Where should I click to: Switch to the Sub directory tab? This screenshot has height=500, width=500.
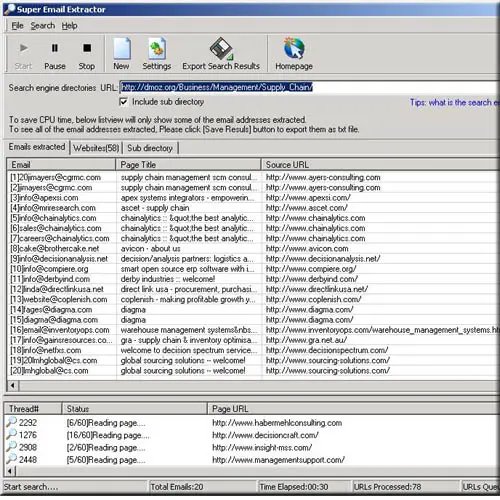(x=150, y=148)
